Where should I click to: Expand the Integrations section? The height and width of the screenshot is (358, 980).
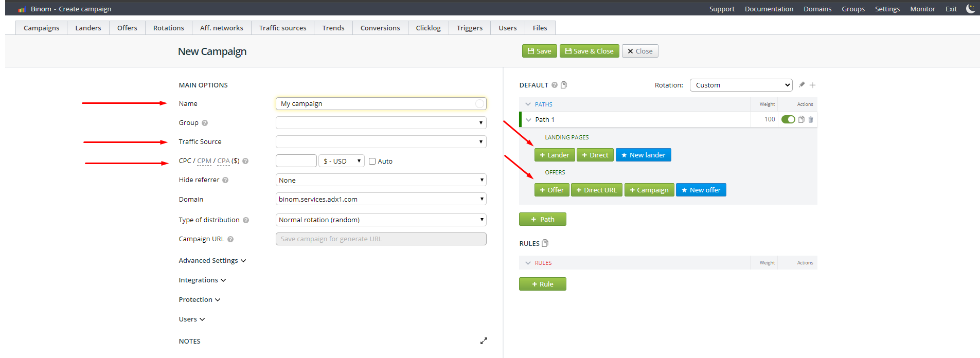pos(203,280)
